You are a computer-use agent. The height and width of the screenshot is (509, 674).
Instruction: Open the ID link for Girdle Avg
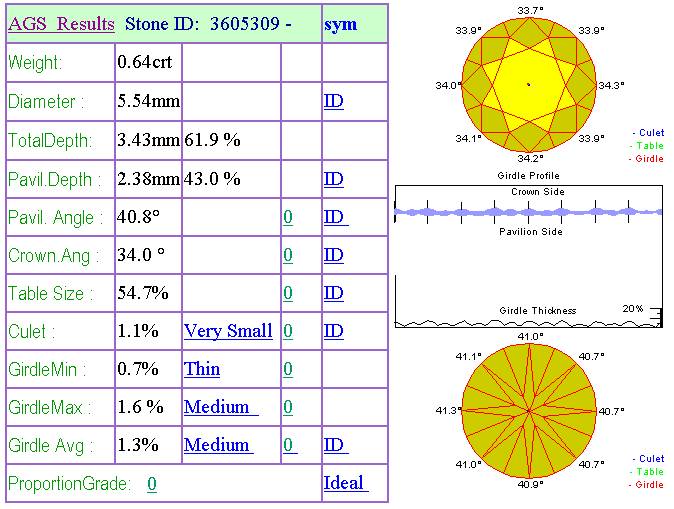point(336,445)
